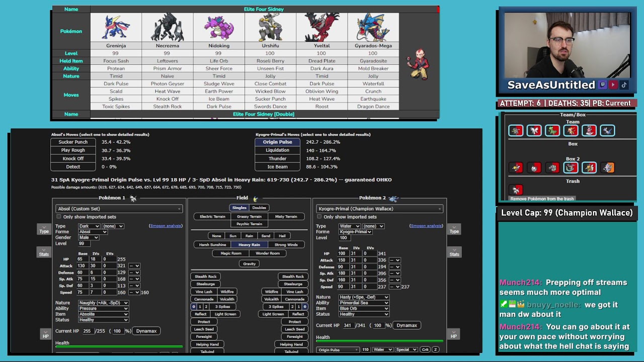
Task: Select the orange Pokémon icon in Team row
Action: [571, 131]
